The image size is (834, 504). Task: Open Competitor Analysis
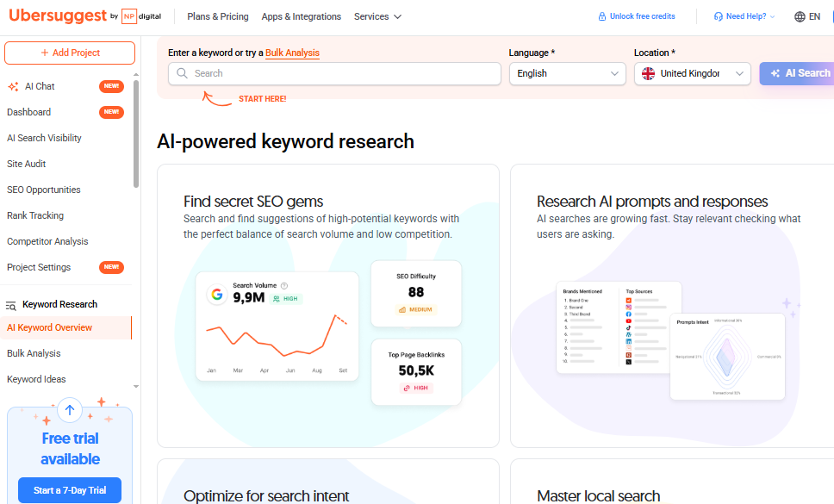(x=47, y=241)
